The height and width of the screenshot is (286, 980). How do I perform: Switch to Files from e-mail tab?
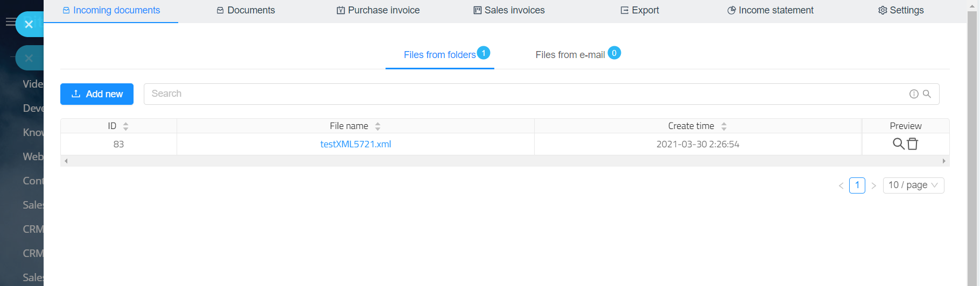[570, 55]
